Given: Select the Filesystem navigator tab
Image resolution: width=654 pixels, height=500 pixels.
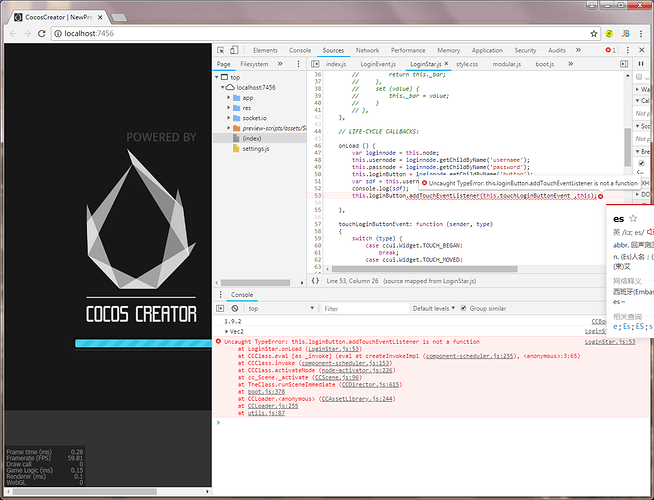Looking at the screenshot, I should tap(254, 64).
